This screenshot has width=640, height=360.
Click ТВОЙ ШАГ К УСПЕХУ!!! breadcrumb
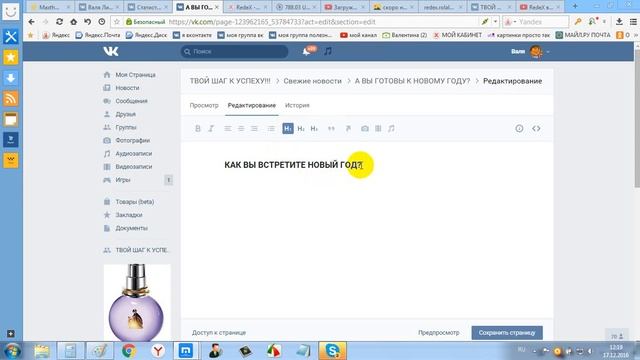click(x=230, y=81)
